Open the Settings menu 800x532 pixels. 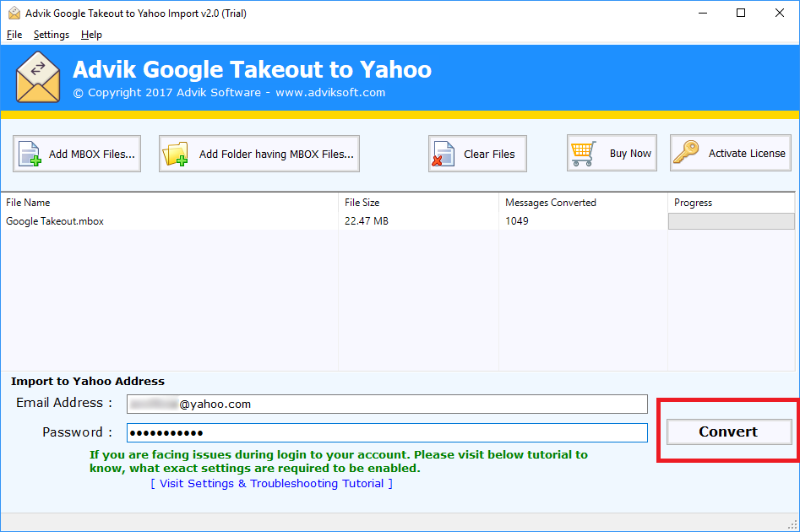pos(52,35)
